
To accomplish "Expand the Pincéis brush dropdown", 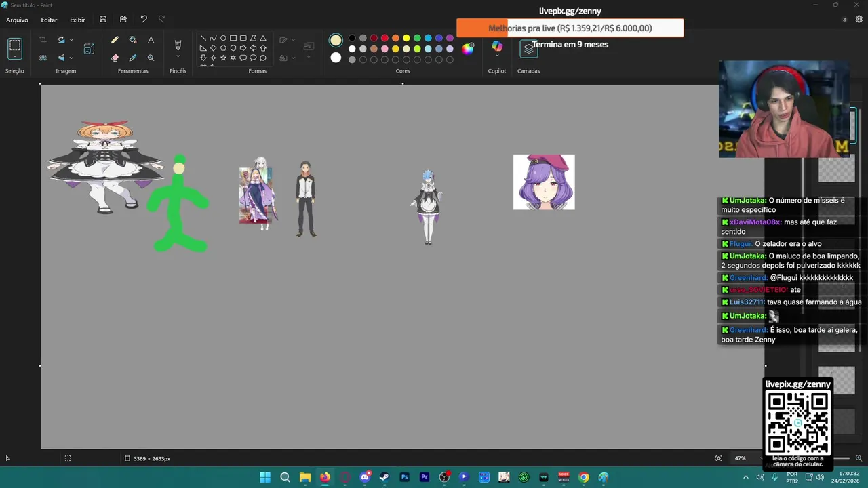I will (x=178, y=58).
